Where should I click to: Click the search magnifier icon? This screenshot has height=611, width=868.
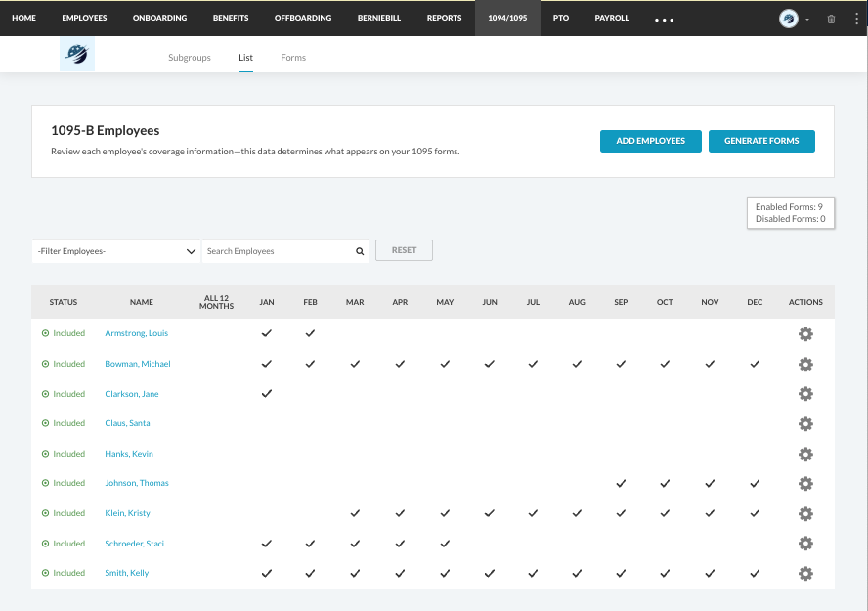(x=360, y=251)
